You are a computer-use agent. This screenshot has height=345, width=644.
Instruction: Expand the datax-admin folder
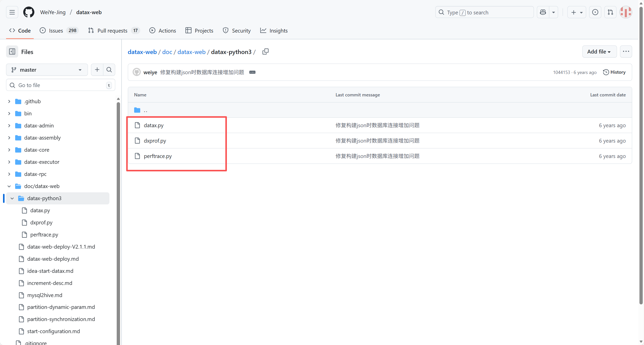(9, 126)
